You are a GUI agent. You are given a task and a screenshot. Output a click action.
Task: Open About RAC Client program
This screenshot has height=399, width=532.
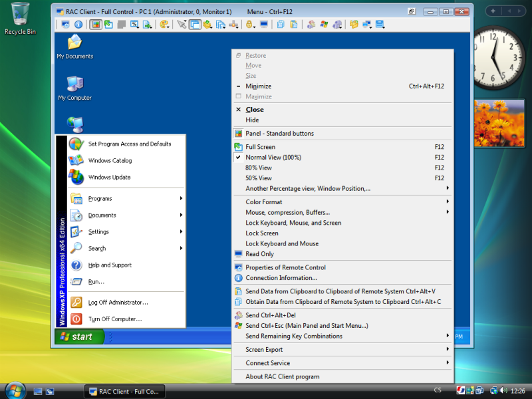[x=342, y=376]
